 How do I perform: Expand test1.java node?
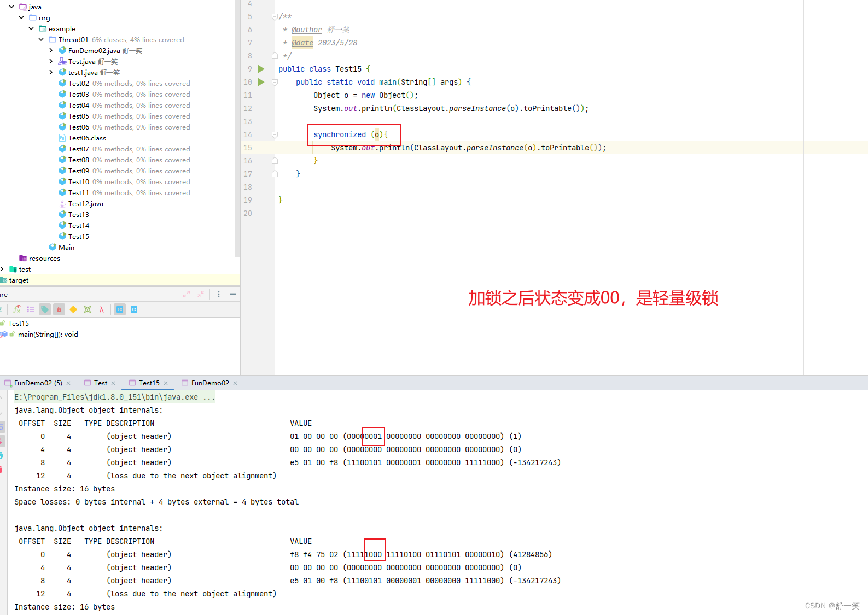tap(51, 72)
